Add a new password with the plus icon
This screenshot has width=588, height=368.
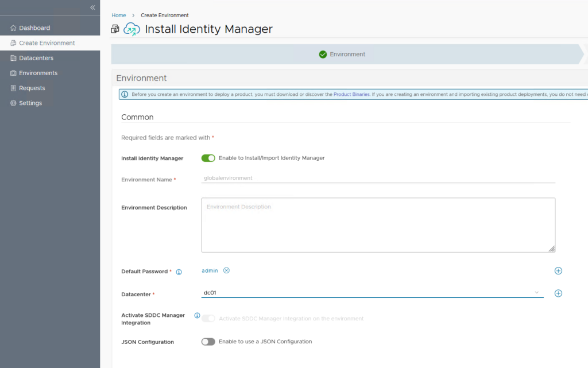coord(558,271)
